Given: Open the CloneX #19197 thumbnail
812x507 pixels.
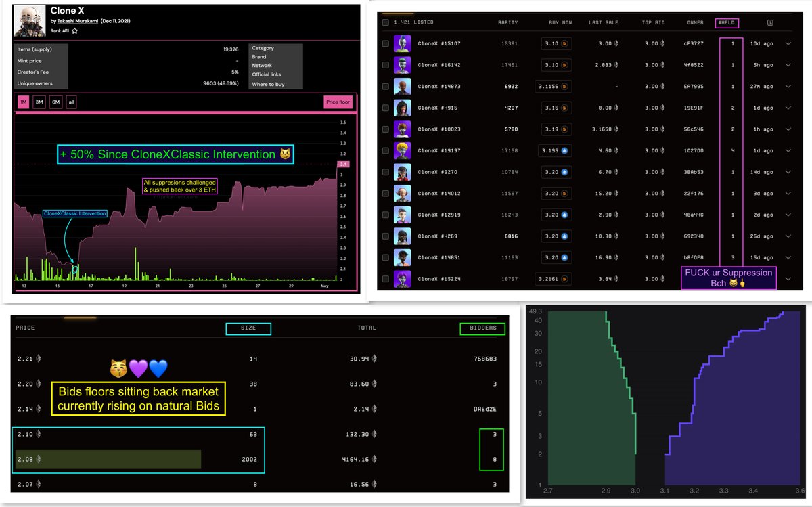Looking at the screenshot, I should (x=403, y=151).
